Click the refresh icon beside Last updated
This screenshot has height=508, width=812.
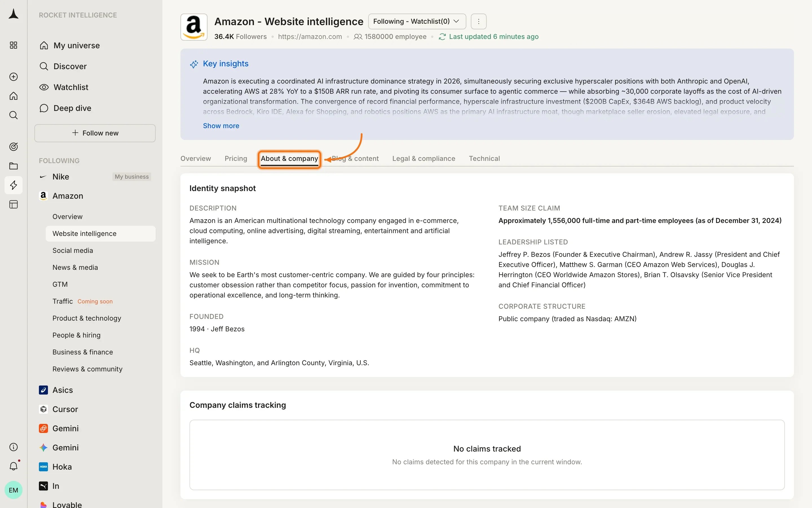[442, 37]
